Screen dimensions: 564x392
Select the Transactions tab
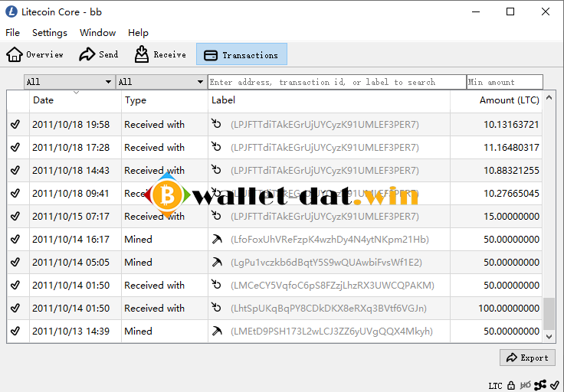coord(241,54)
